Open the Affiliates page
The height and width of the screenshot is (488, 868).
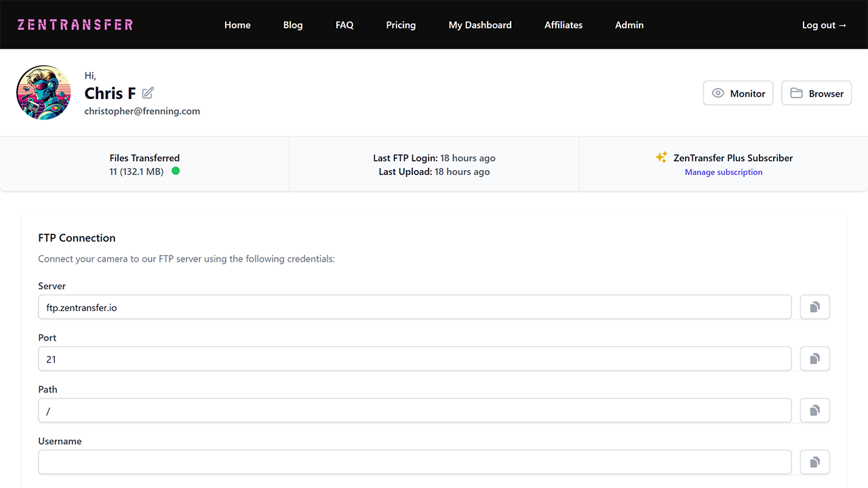564,25
